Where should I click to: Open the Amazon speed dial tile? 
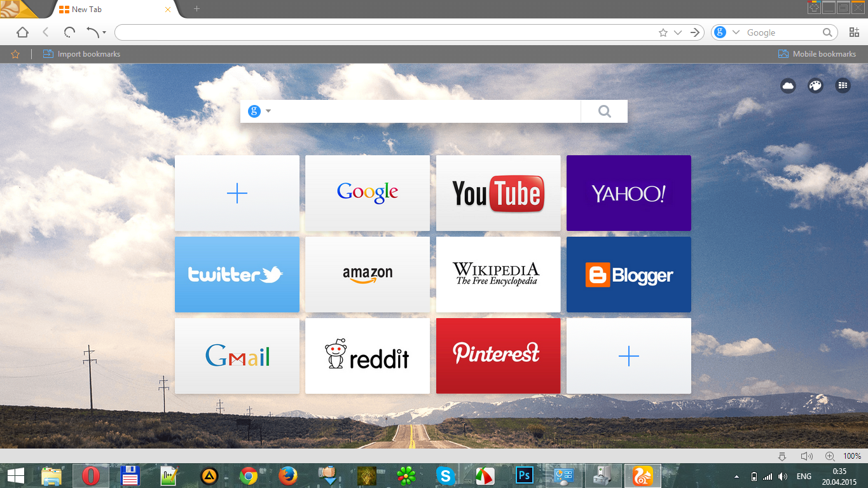pos(368,274)
